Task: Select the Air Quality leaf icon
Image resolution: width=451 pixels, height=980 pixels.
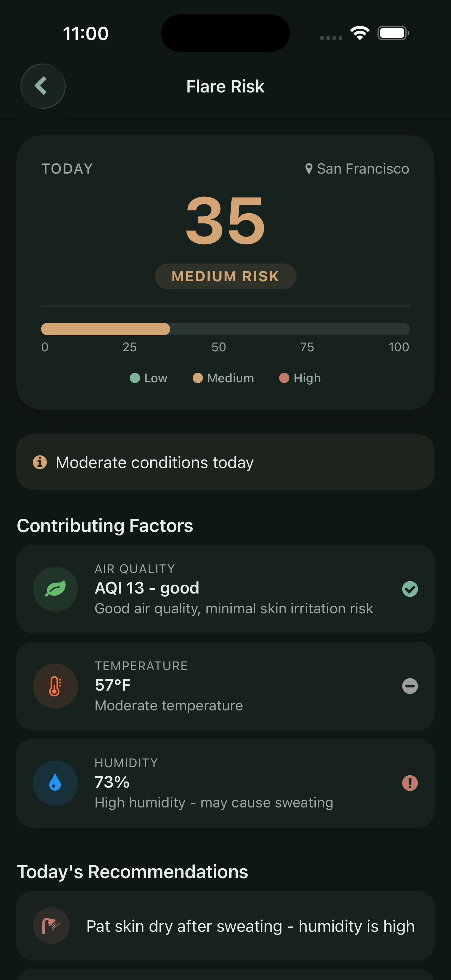Action: [55, 589]
